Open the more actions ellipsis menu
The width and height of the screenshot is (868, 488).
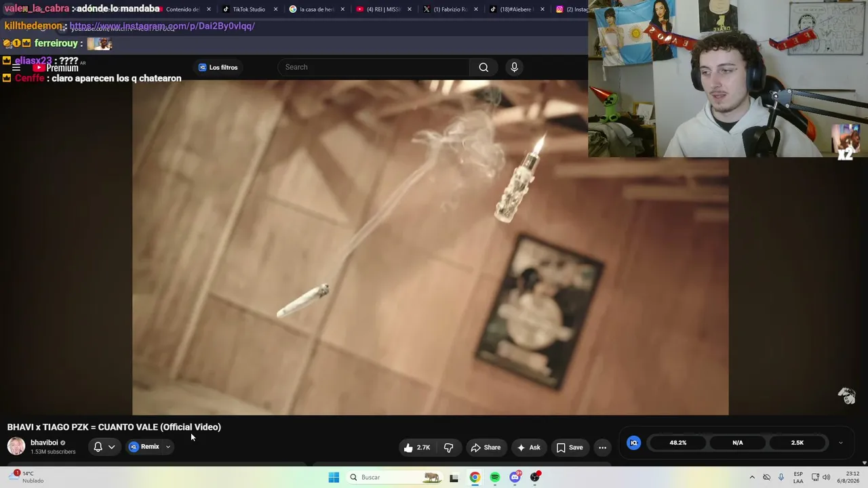tap(602, 447)
